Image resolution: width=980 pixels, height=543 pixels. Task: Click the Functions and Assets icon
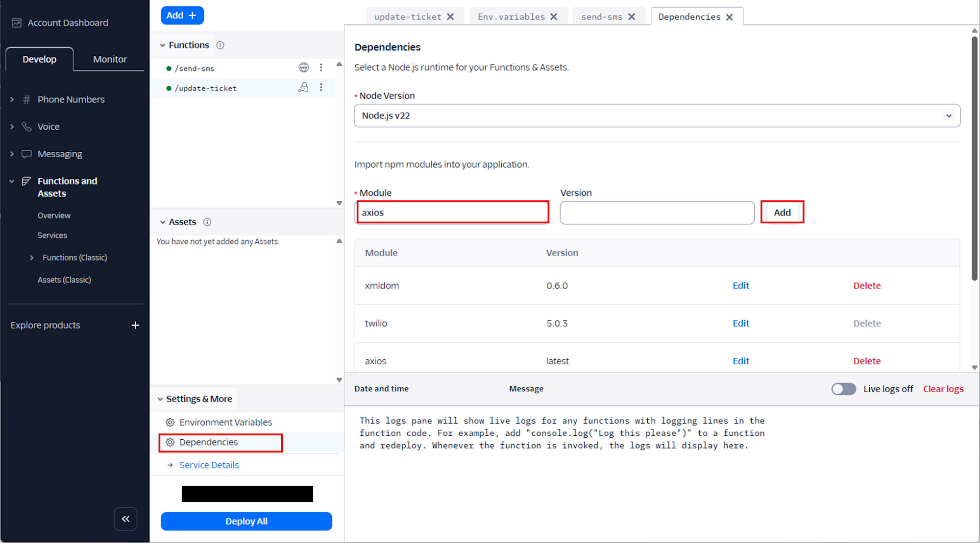[26, 181]
